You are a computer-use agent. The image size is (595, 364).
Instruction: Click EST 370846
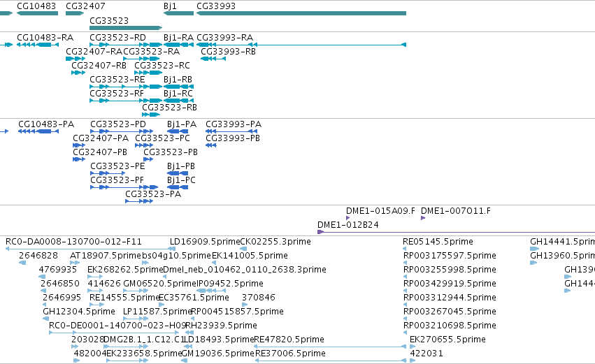259,298
